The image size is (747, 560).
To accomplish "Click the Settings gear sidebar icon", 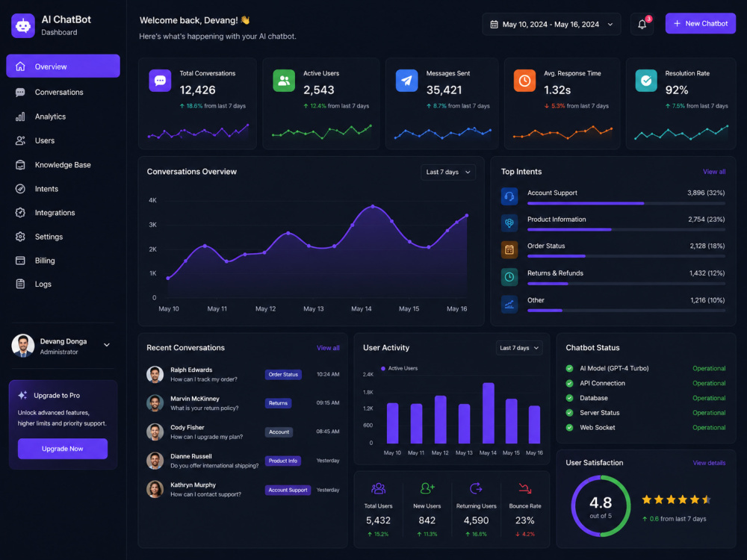I will [20, 237].
